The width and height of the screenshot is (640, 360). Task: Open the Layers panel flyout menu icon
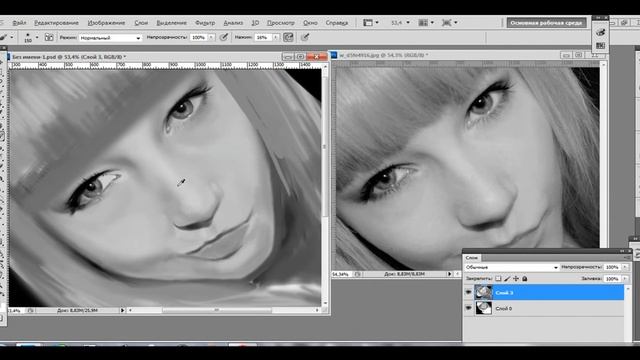[626, 258]
